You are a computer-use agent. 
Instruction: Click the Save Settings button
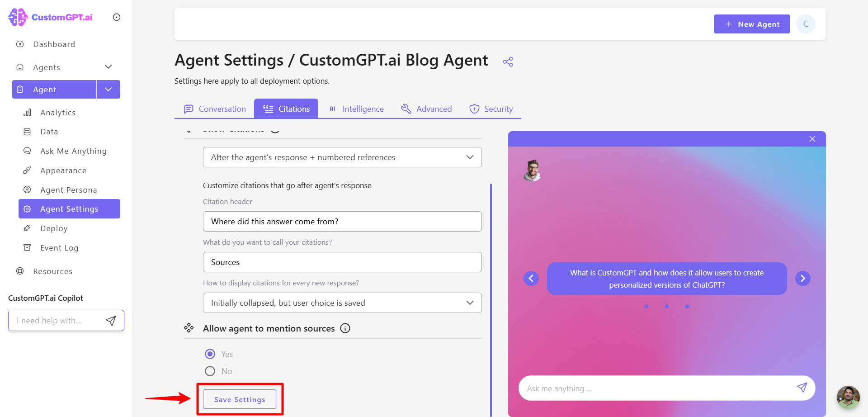[x=240, y=399]
